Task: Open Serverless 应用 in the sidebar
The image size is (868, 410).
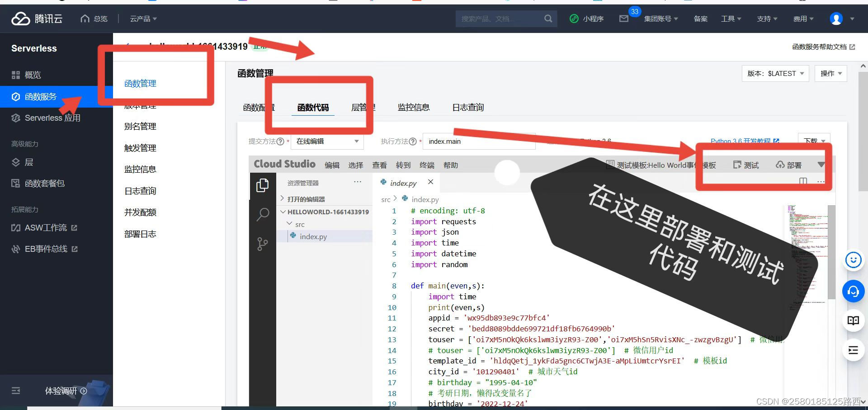Action: 52,118
